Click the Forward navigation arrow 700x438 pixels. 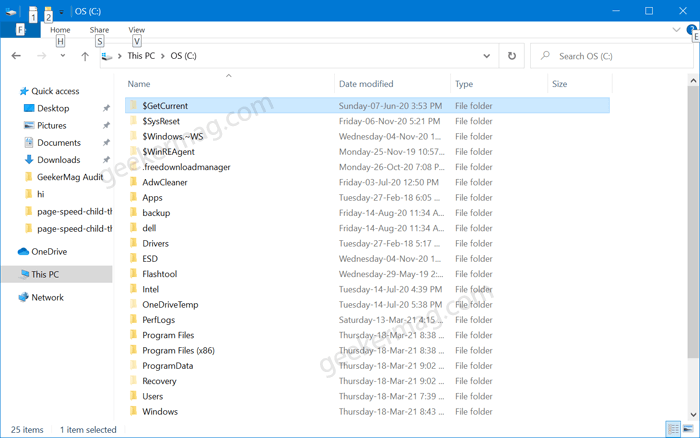pos(41,56)
